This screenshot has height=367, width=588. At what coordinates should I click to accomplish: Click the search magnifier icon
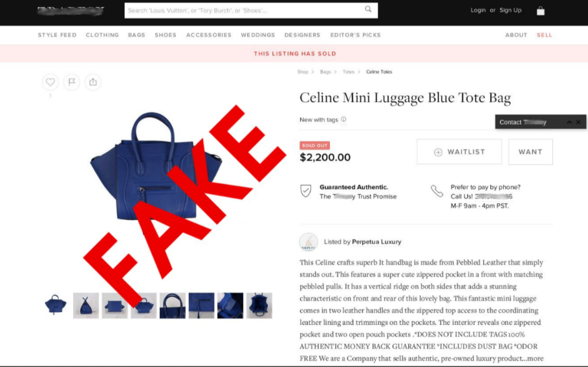pos(368,9)
